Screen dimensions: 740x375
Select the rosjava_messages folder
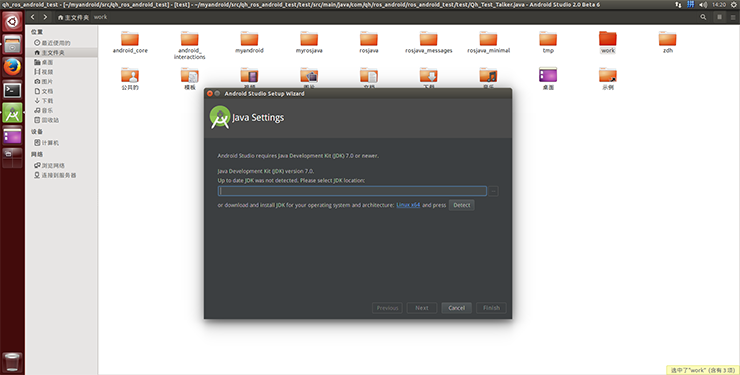coord(429,42)
